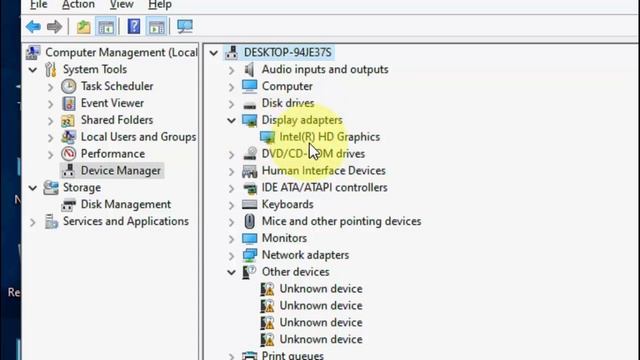The width and height of the screenshot is (640, 360).
Task: Expand the Print queues category
Action: [231, 356]
